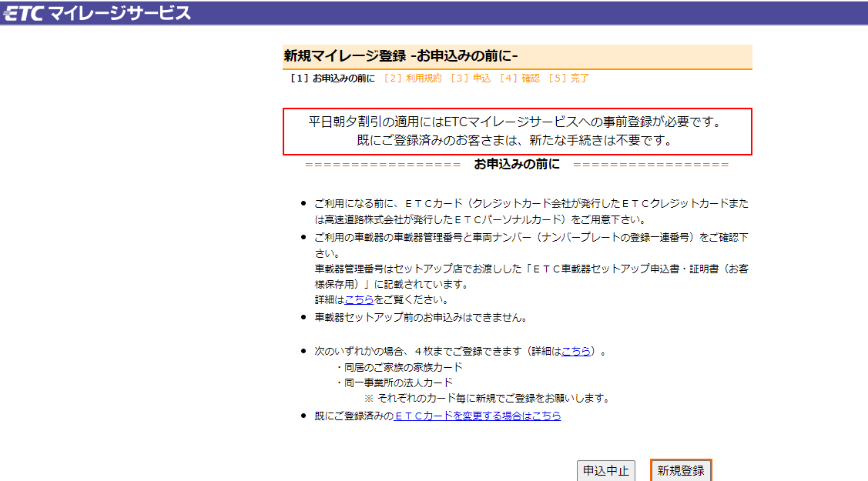Viewport: 868px width, 481px height.
Task: Open the こちら link about 車載器管理番号 details
Action: 359,299
